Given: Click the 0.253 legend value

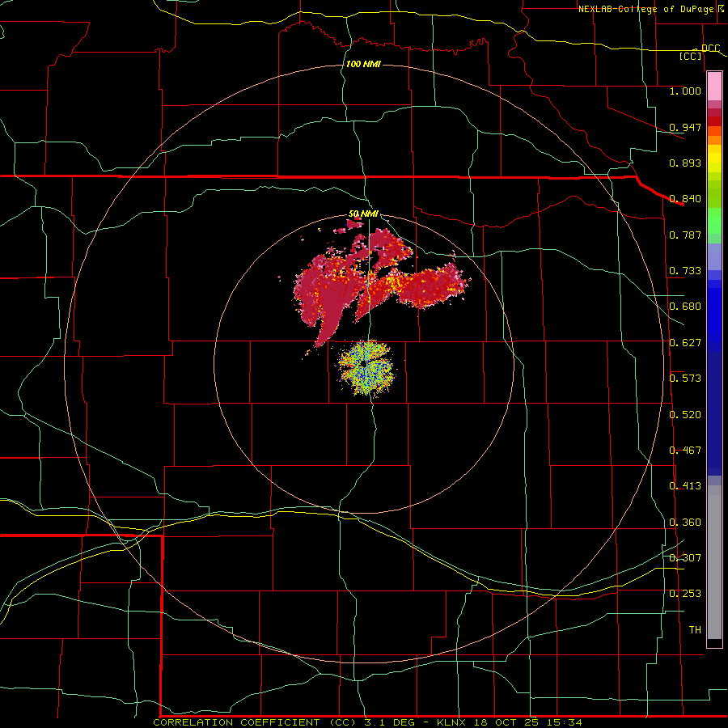Looking at the screenshot, I should [x=685, y=594].
